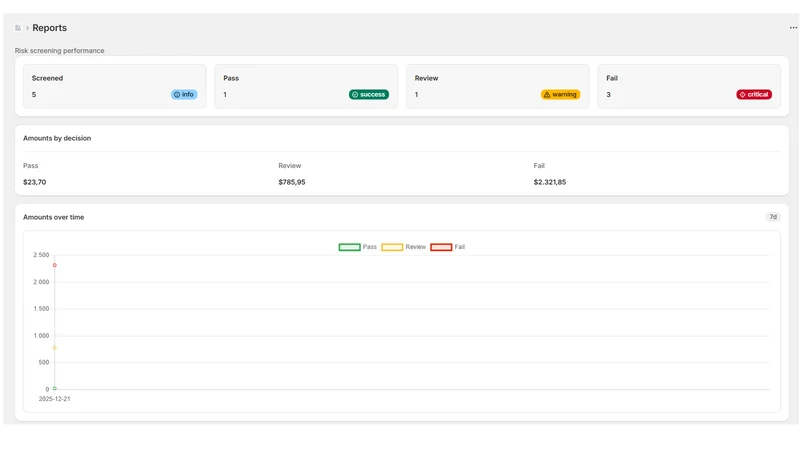
Task: Click the red critical badge
Action: click(x=754, y=94)
